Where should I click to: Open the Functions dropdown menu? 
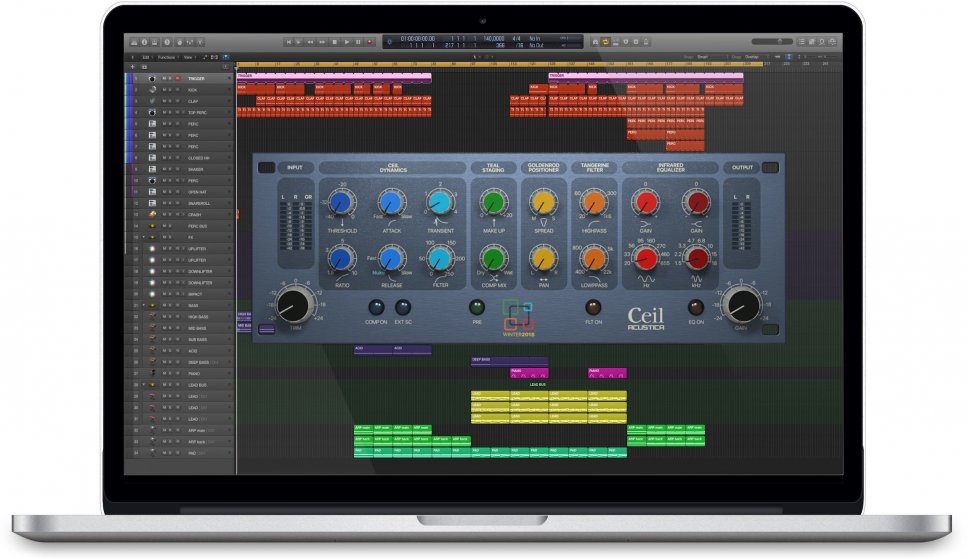tap(164, 57)
